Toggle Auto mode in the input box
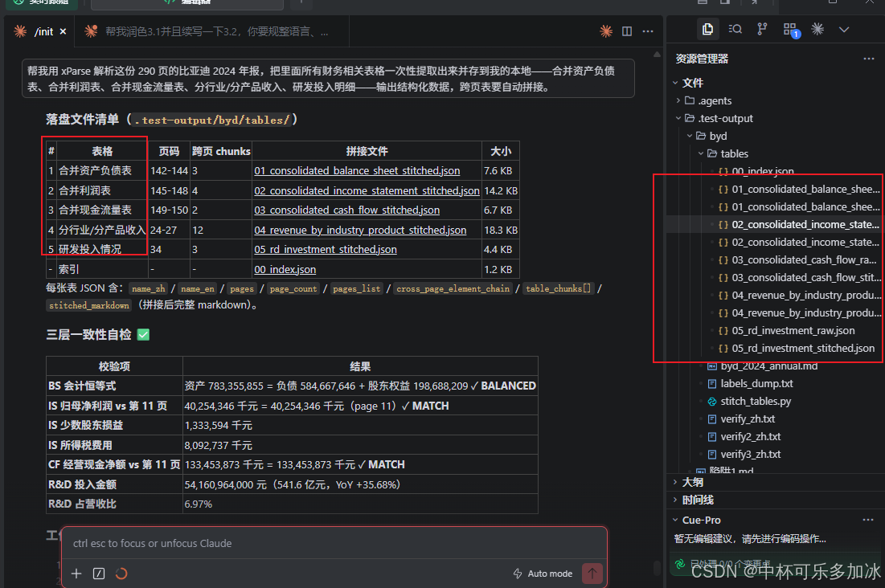Screen dimensions: 885x588 pyautogui.click(x=543, y=574)
